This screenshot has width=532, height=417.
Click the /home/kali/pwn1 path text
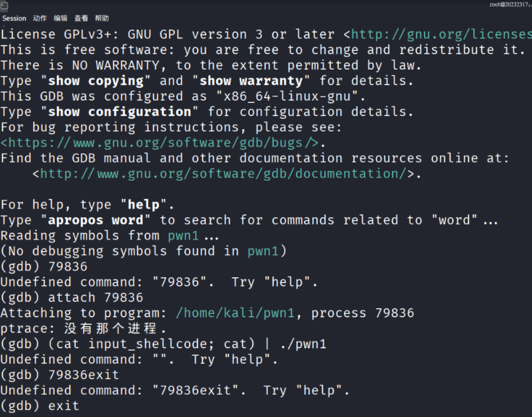click(235, 313)
